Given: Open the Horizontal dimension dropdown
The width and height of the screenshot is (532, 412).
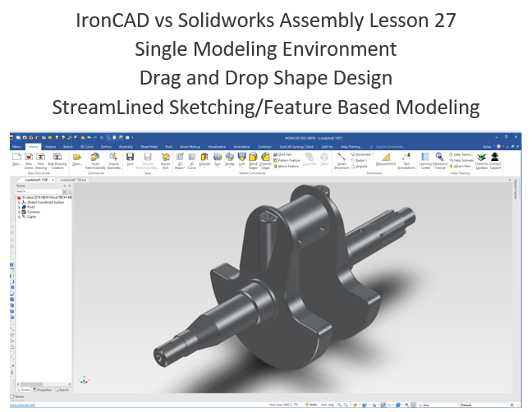Looking at the screenshot, I should [x=374, y=153].
